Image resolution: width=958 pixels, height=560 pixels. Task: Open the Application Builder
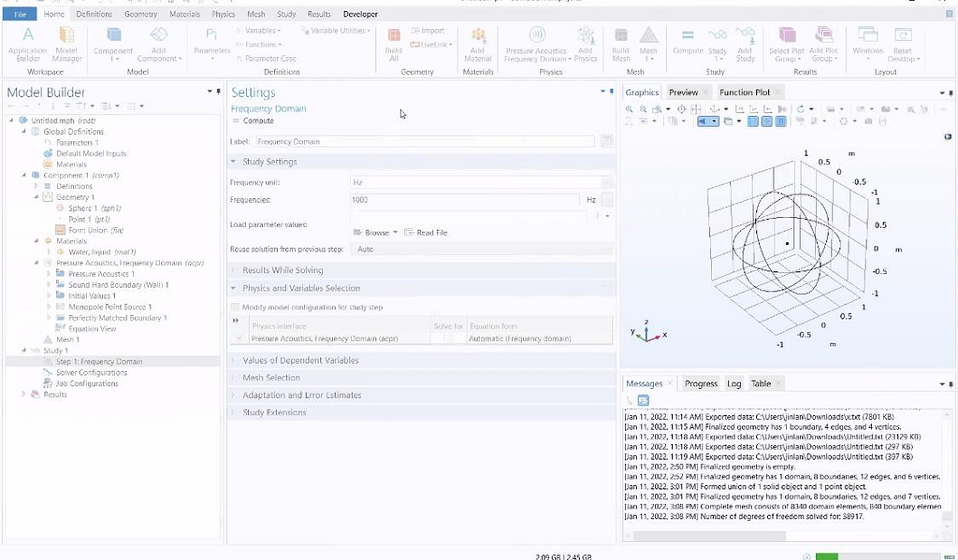coord(27,45)
